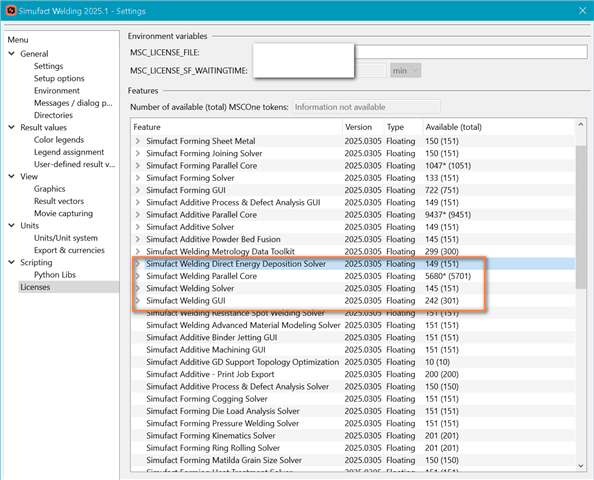Click the features list vertical scrollbar thumb
The height and width of the screenshot is (480, 594).
coord(581,217)
